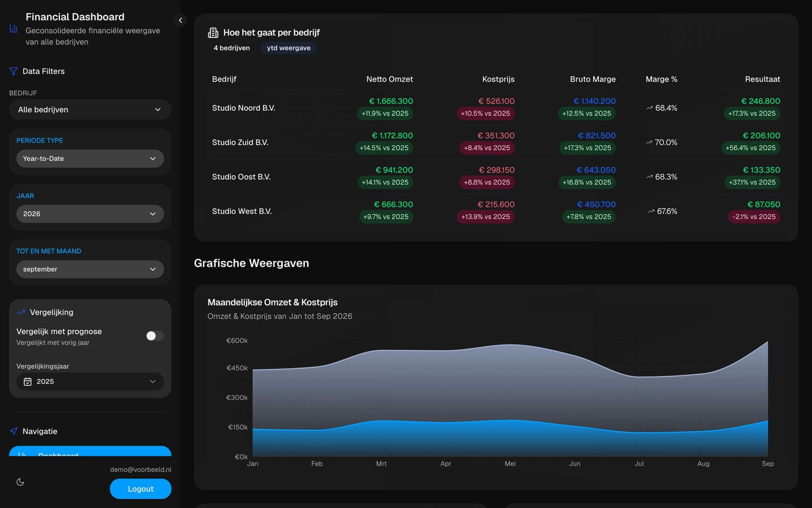Toggle dark mode with the moon icon

point(20,482)
